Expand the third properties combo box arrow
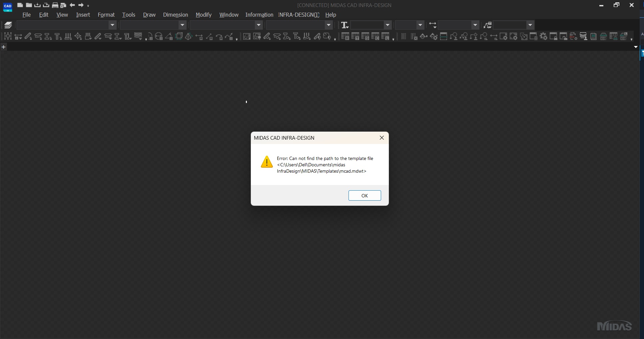 coord(259,25)
